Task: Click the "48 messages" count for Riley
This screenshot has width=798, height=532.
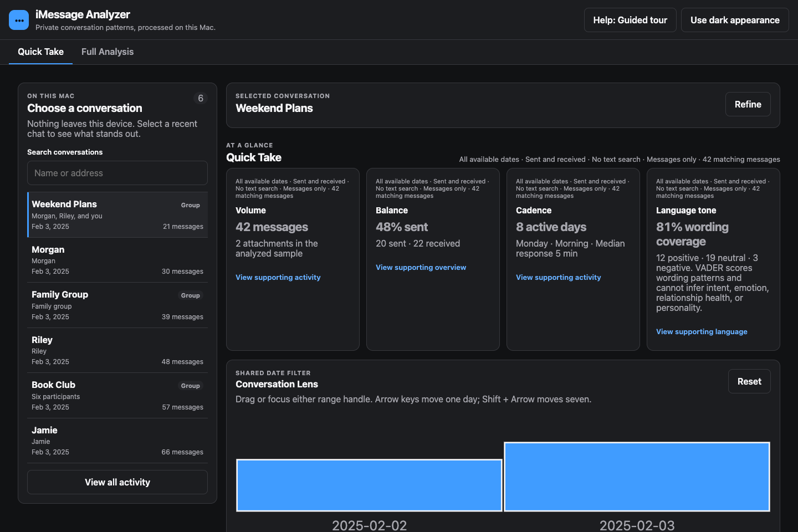Action: point(182,362)
